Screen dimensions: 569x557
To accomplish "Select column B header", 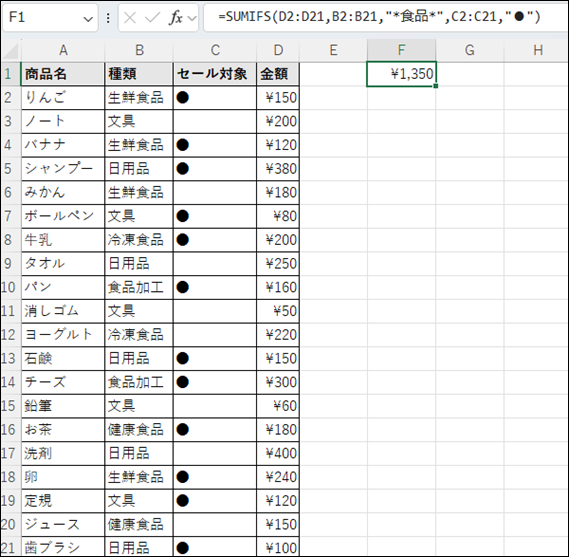I will (139, 50).
